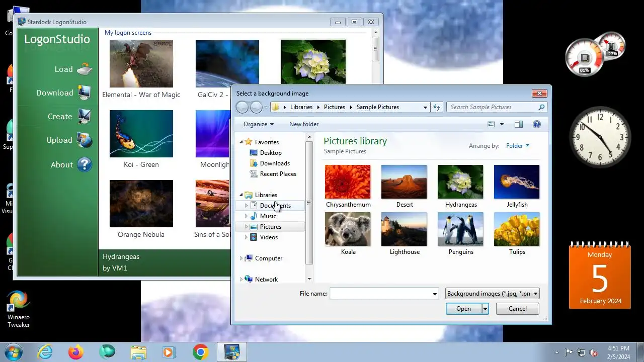Click the Create icon in LogonStudio sidebar
Screen dimensions: 644x362
click(85, 116)
